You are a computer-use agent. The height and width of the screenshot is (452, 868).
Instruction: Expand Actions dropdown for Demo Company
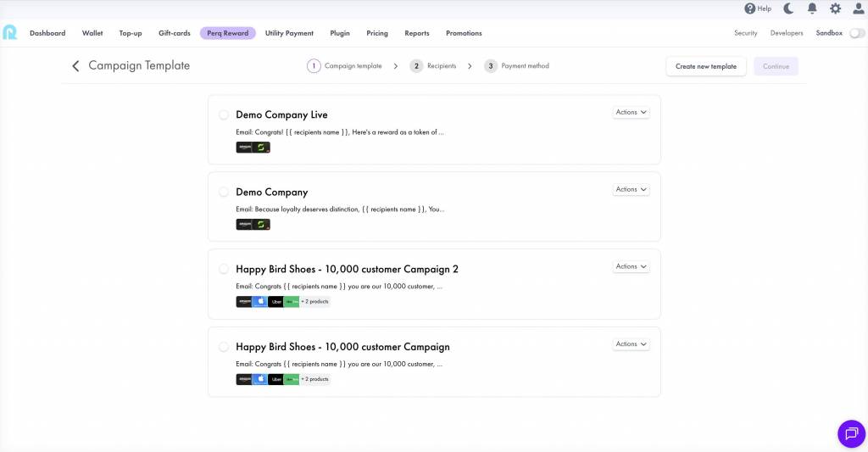coord(631,189)
